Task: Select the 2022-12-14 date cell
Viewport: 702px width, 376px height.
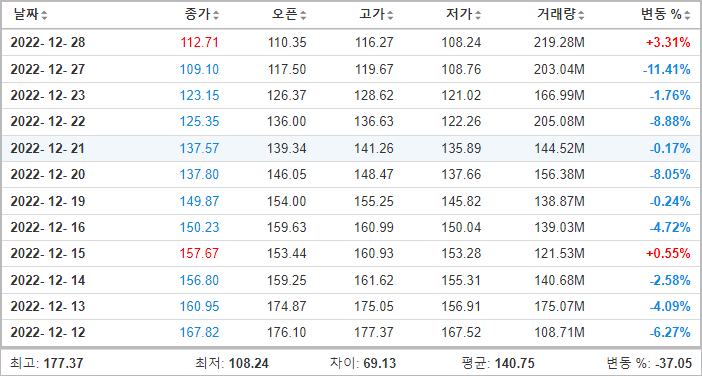Action: tap(47, 281)
